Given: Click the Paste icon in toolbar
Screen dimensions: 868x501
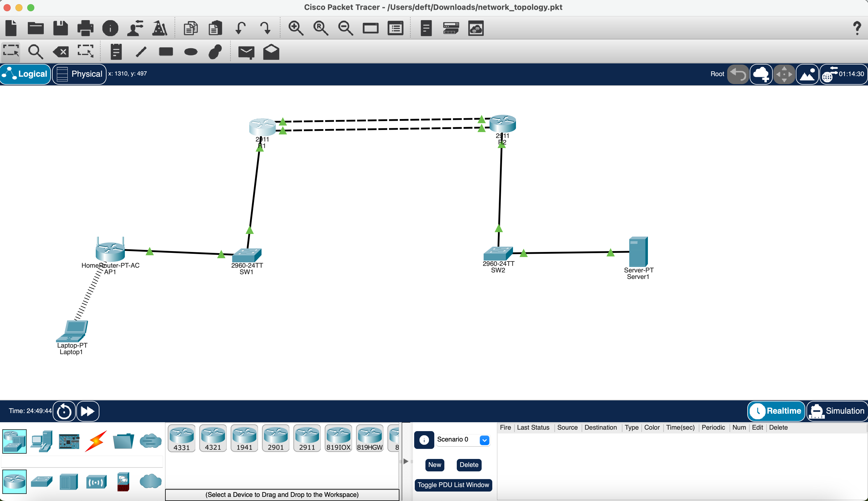Looking at the screenshot, I should coord(215,28).
